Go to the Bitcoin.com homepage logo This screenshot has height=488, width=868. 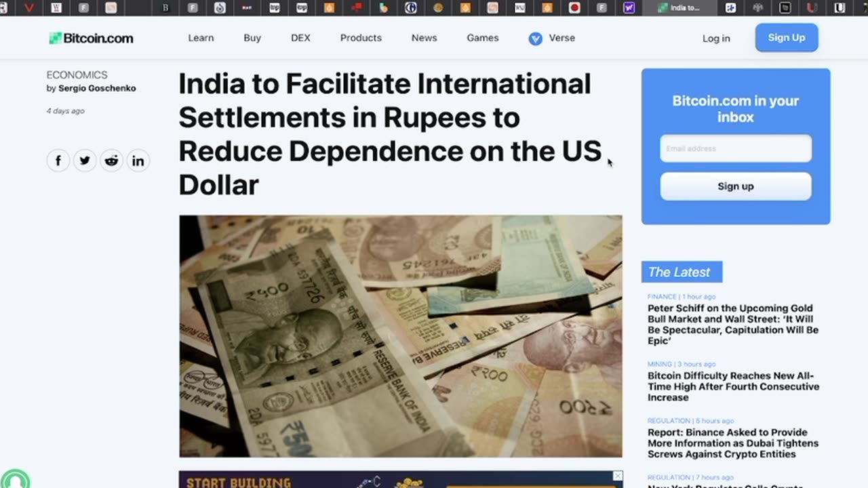coord(91,38)
